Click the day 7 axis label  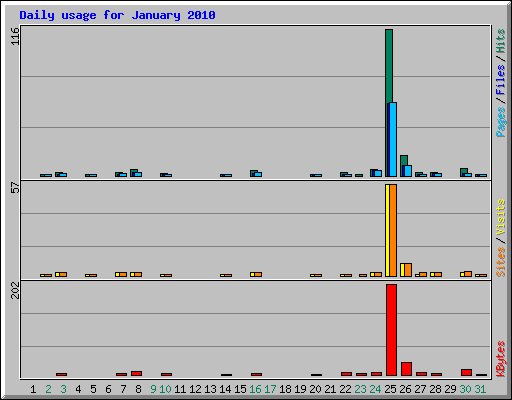[123, 389]
